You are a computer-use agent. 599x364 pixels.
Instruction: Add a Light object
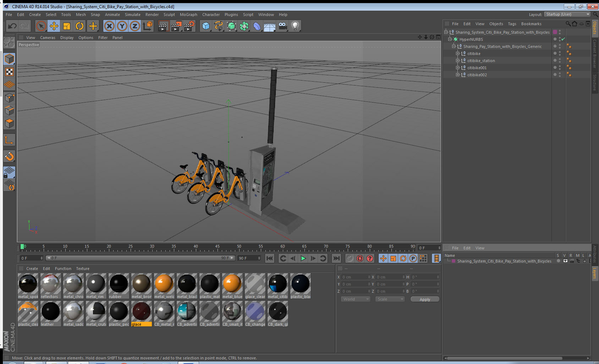click(295, 26)
